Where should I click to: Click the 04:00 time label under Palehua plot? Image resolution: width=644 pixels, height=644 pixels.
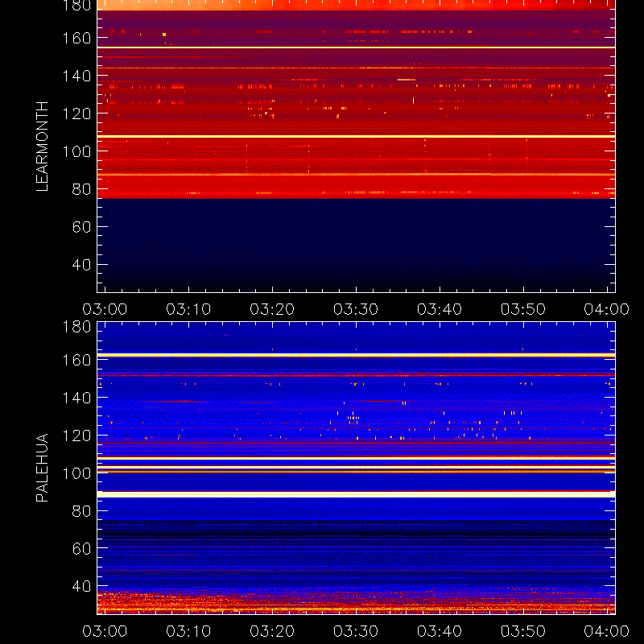pos(607,631)
